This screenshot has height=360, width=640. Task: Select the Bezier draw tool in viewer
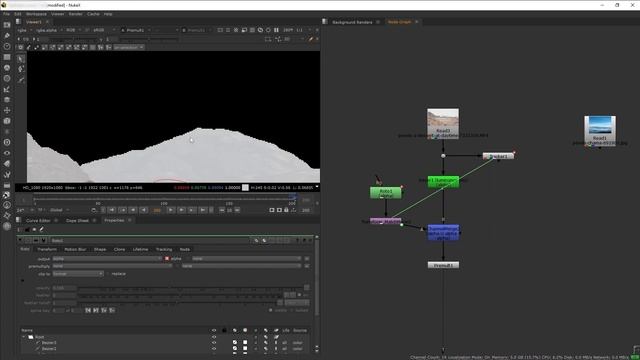[x=21, y=80]
